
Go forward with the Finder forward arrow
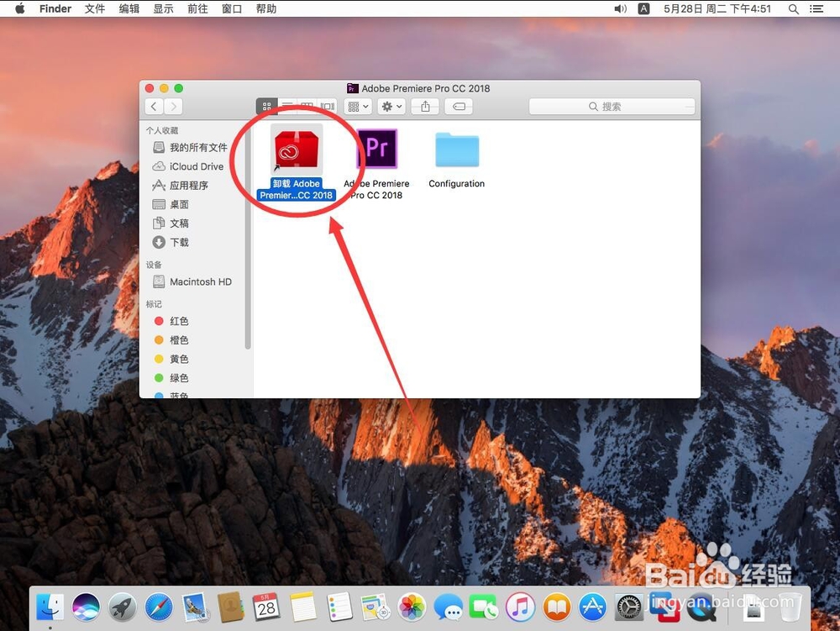173,107
